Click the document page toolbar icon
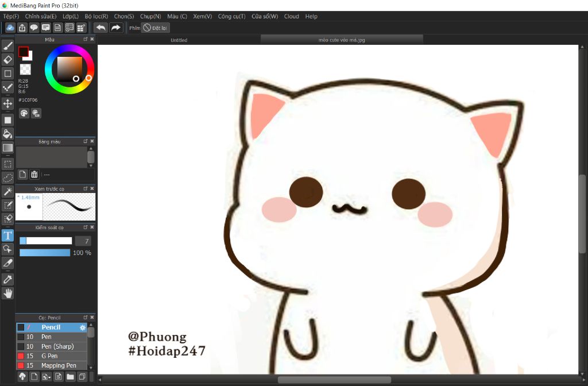This screenshot has height=386, width=588. click(x=58, y=28)
